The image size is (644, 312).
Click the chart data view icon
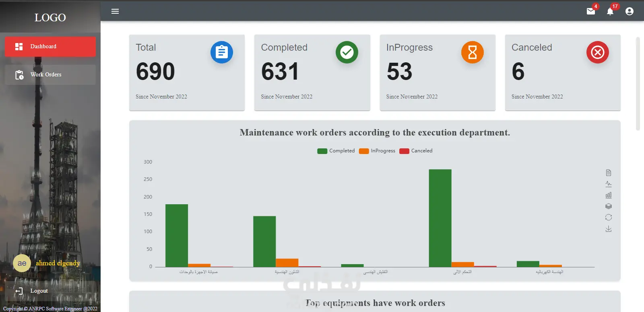pyautogui.click(x=609, y=173)
